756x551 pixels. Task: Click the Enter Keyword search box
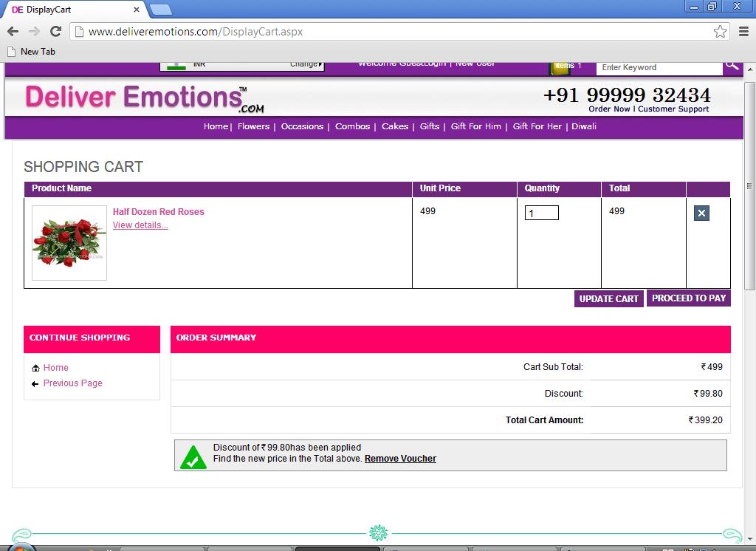coord(659,67)
